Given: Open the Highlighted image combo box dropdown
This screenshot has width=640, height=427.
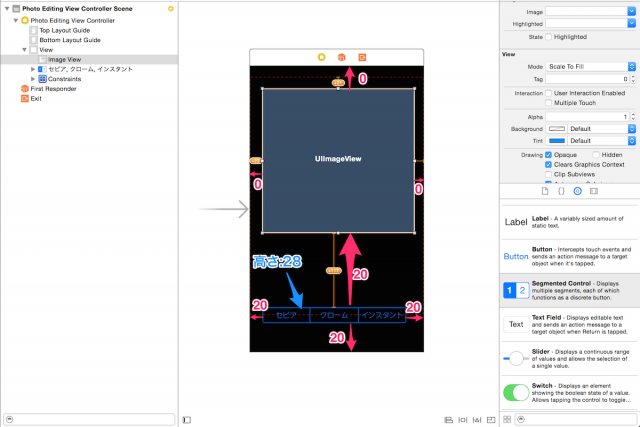Looking at the screenshot, I should 631,24.
